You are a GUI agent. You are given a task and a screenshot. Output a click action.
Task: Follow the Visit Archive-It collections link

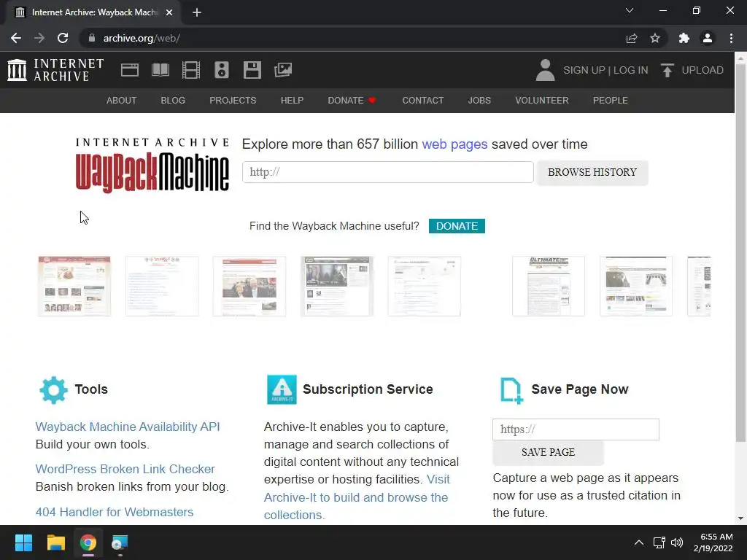pos(356,497)
